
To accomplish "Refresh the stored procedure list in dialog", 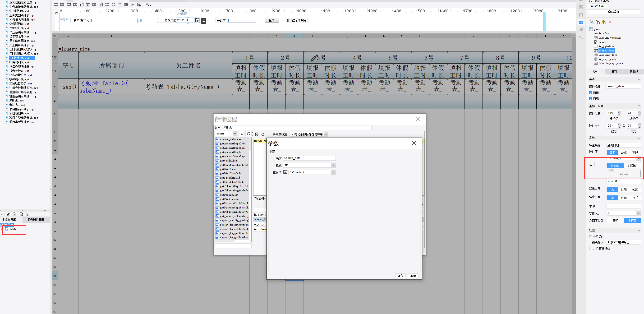I will (x=248, y=134).
